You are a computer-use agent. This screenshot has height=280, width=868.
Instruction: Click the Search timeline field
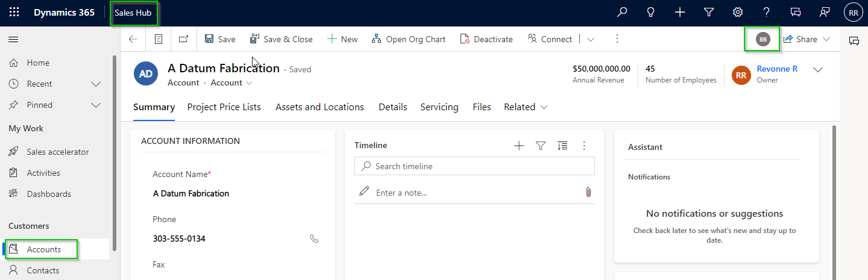[474, 166]
